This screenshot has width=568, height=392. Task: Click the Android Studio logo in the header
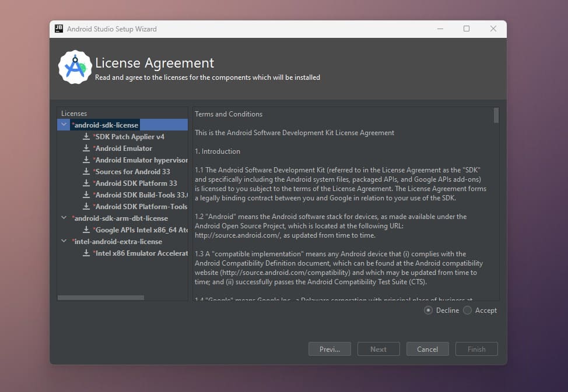(75, 67)
